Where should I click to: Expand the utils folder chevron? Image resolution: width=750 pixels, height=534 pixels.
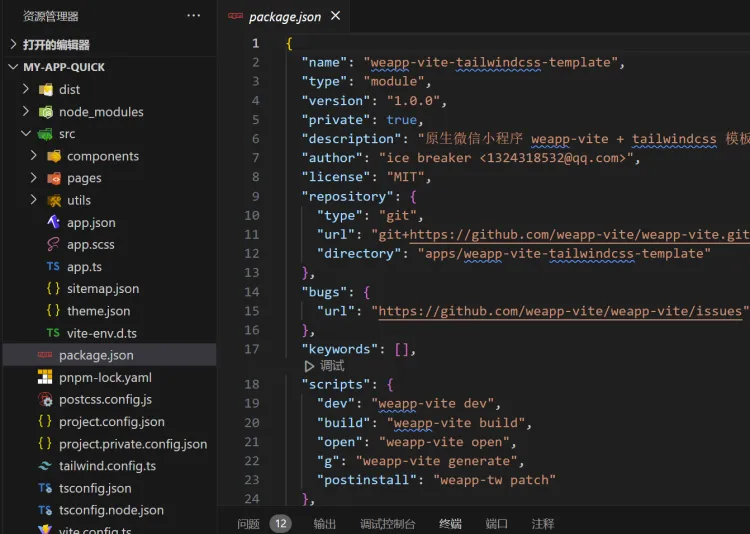pyautogui.click(x=33, y=200)
